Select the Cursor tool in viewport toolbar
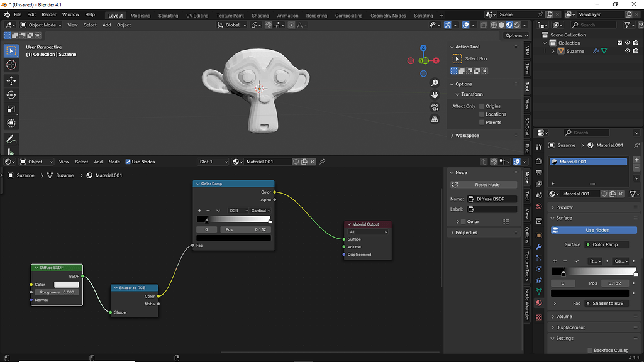The width and height of the screenshot is (644, 362). [11, 65]
